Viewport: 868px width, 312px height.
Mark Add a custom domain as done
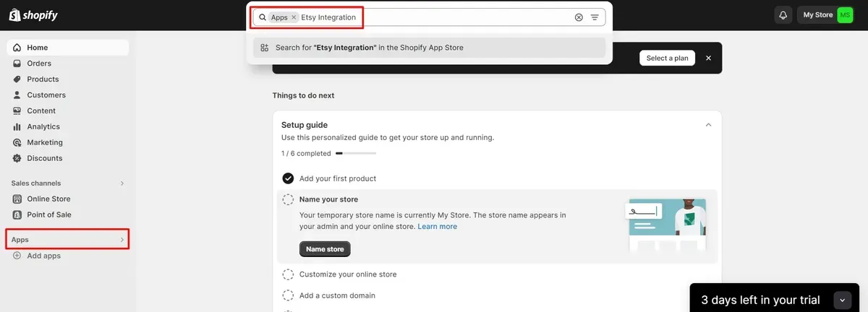[x=288, y=295]
